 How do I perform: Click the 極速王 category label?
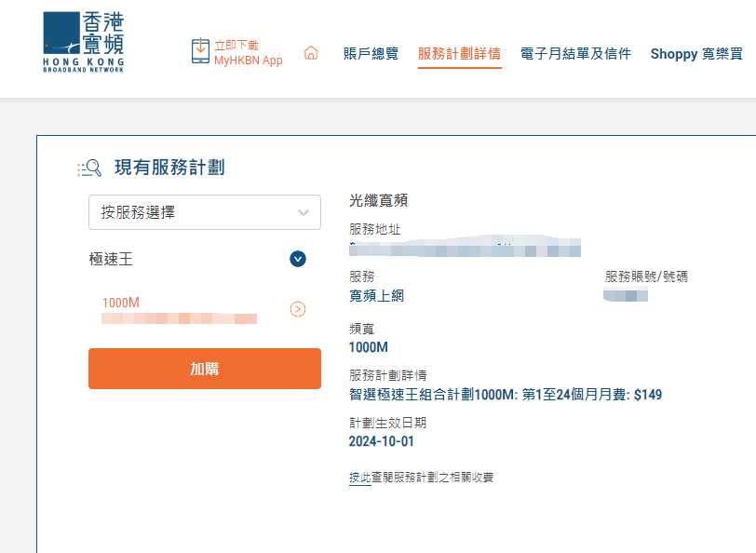click(x=111, y=259)
